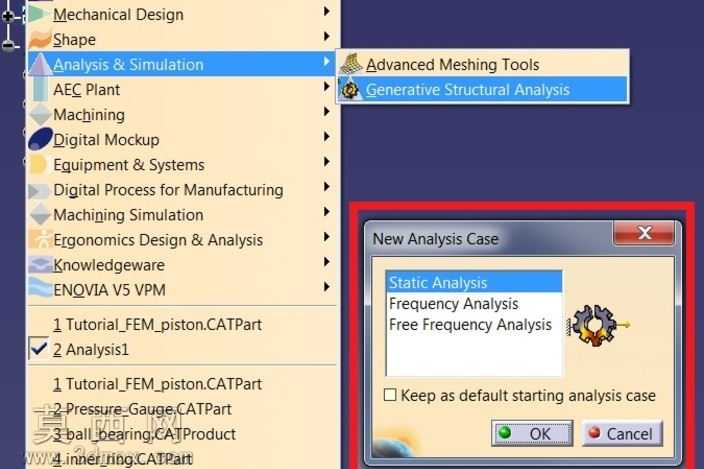Open recent file 2 Pressure_Gauge.CATPart
Viewport: 704px width, 469px height.
pos(182,409)
